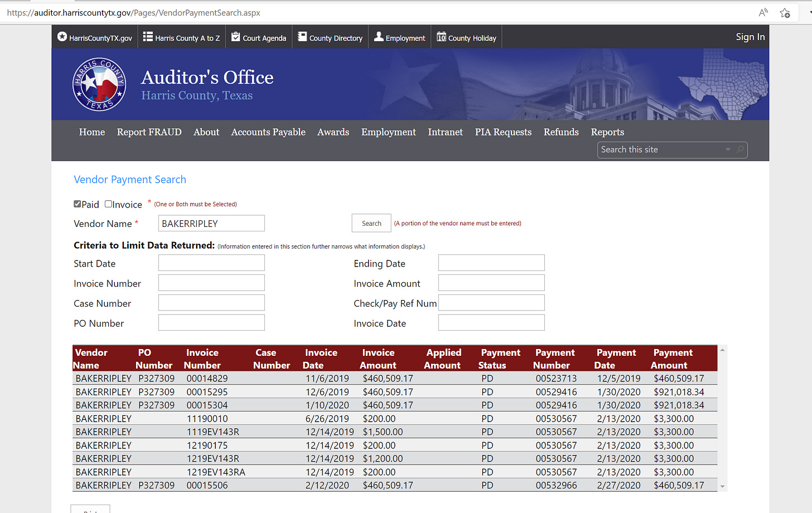Click the Check/Pay Ref Num field

[491, 303]
